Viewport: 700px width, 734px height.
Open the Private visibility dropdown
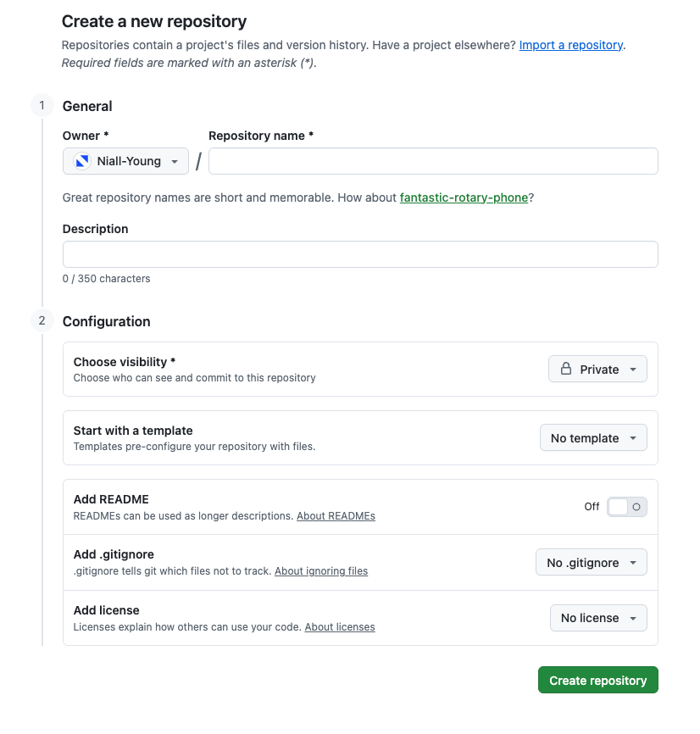(x=597, y=369)
